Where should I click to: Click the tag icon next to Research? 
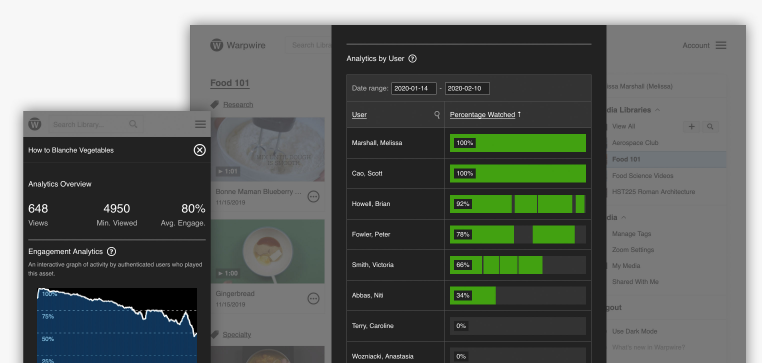(x=214, y=104)
